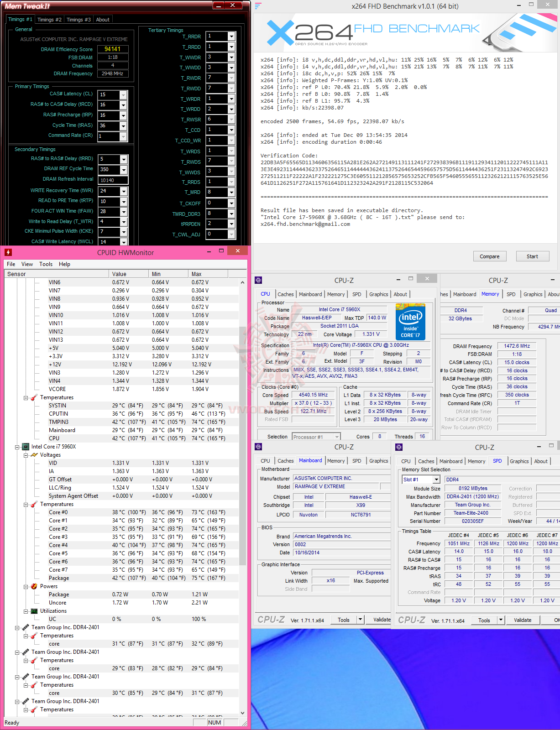Click the HWMonitor lightning app icon
This screenshot has height=730, width=560.
point(8,252)
